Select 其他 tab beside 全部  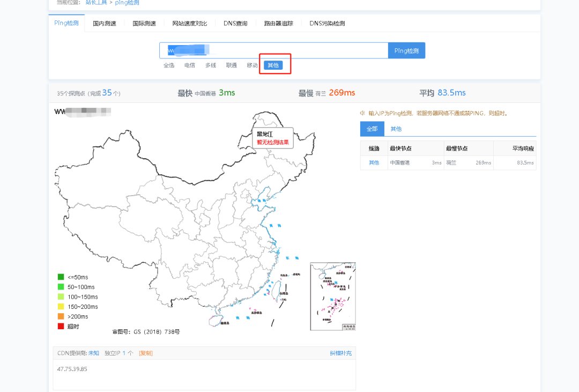tap(396, 129)
